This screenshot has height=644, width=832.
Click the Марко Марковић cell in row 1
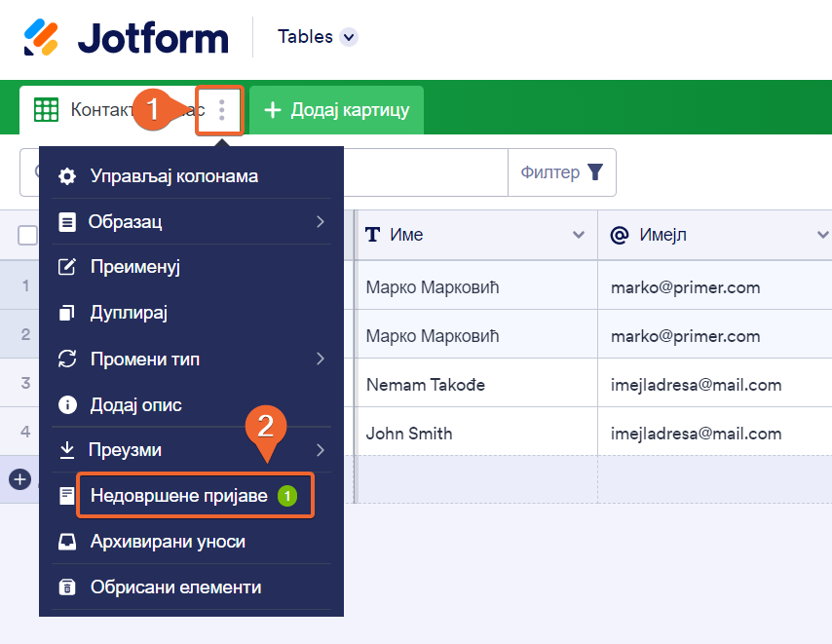pos(433,287)
